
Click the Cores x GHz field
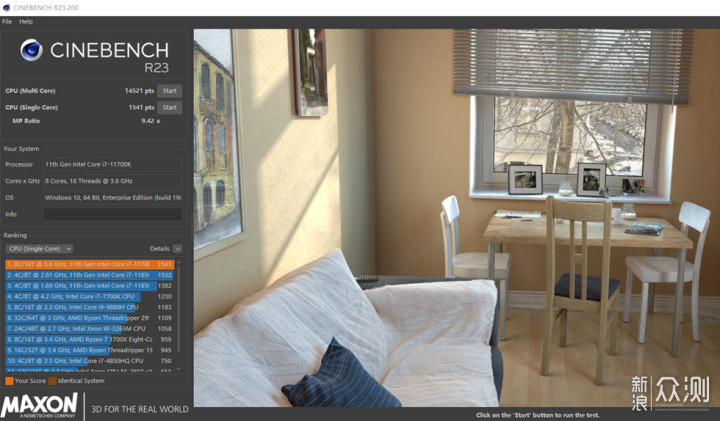(112, 181)
